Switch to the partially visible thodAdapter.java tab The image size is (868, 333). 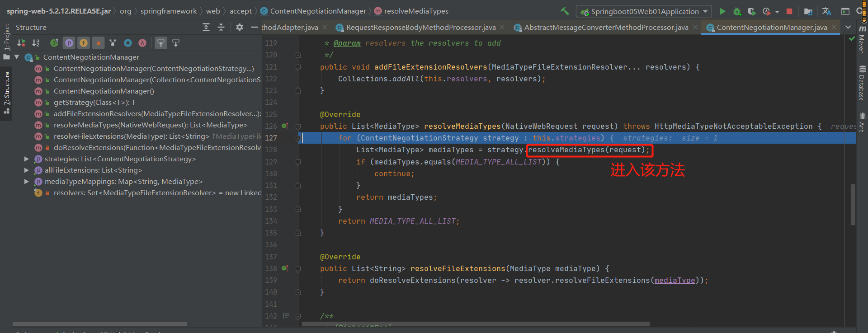pyautogui.click(x=290, y=28)
